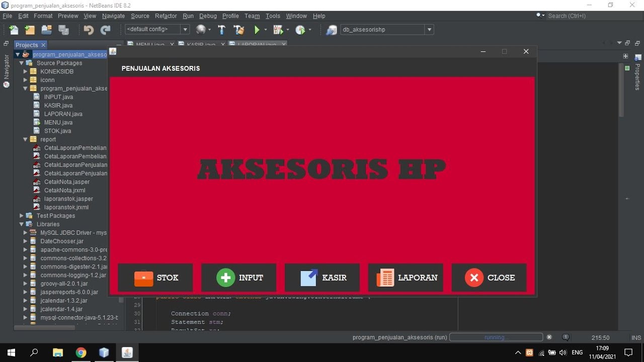The width and height of the screenshot is (644, 362).
Task: Click the INPUT button
Action: pos(239,278)
